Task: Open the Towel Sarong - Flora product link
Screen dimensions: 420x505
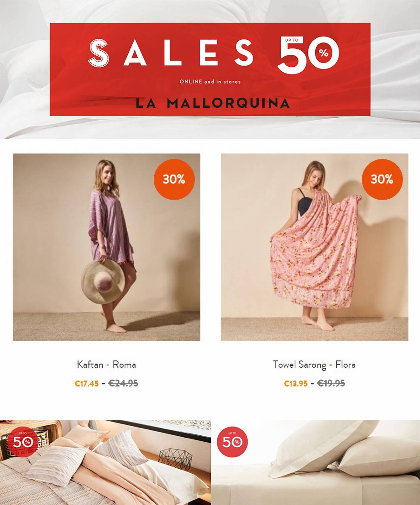Action: point(314,364)
